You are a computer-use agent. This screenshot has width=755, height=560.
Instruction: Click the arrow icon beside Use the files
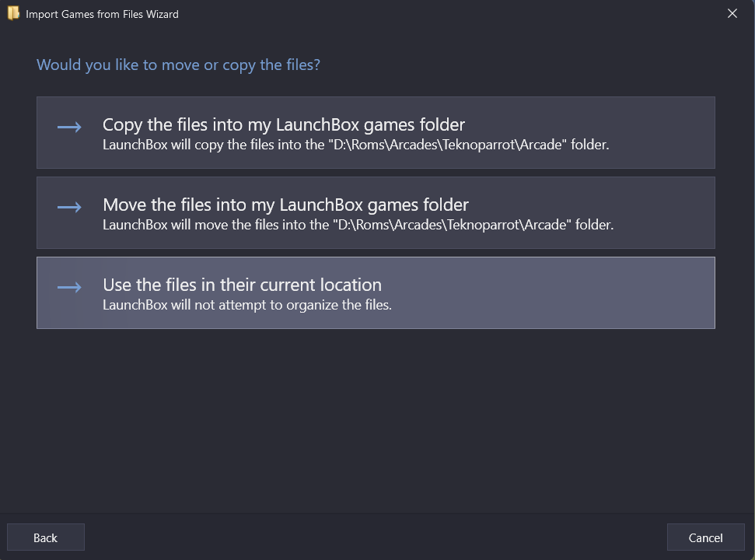(69, 287)
